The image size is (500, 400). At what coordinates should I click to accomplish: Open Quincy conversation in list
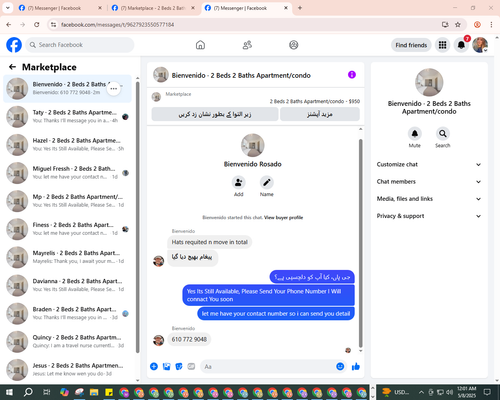coord(68,341)
